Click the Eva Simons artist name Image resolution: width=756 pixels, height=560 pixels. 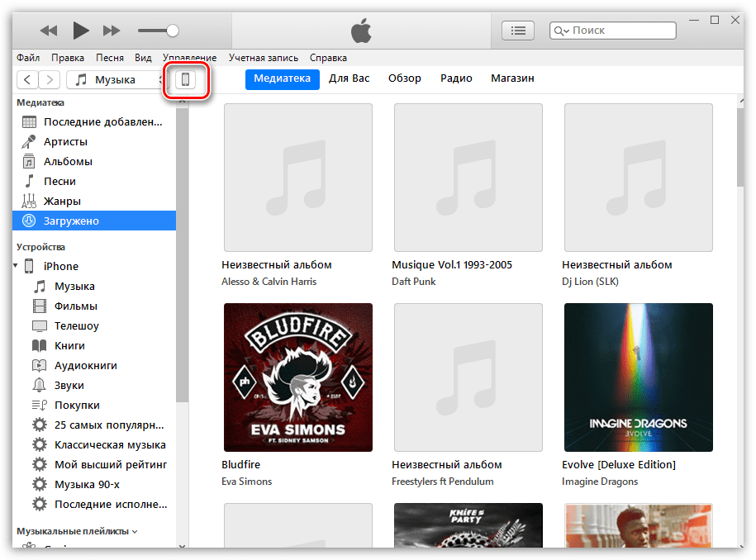coord(246,482)
